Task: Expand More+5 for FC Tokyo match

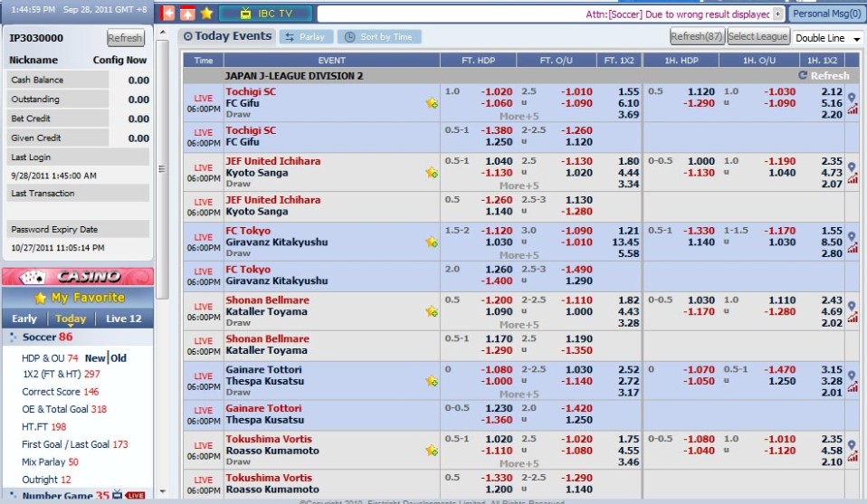Action: 519,255
